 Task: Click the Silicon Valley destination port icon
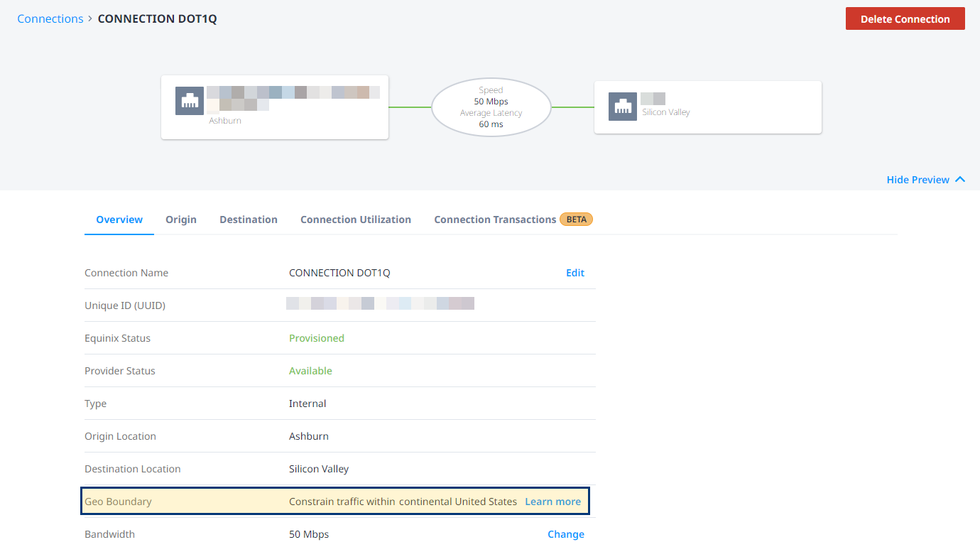[623, 107]
